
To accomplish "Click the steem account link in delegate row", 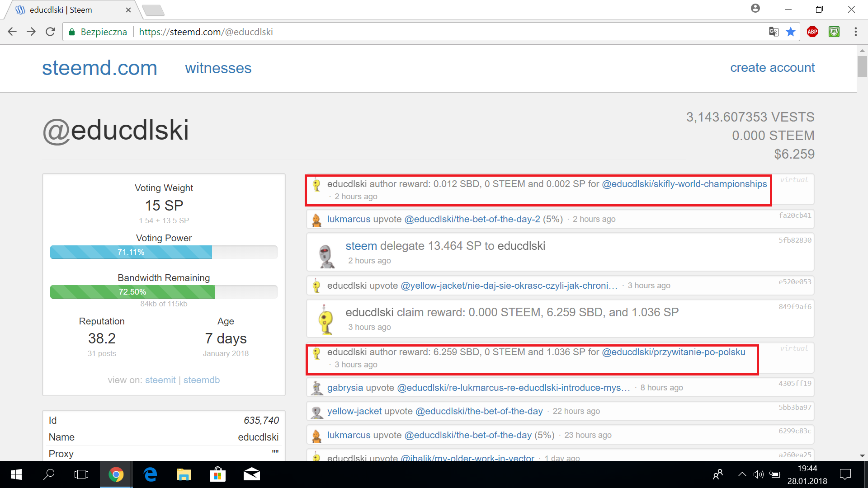I will 361,246.
